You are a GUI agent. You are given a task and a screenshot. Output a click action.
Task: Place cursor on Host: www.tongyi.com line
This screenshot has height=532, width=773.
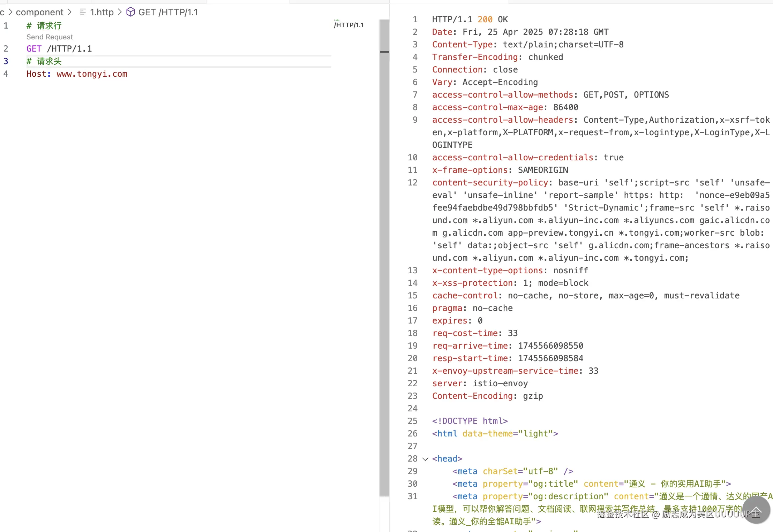tap(77, 74)
